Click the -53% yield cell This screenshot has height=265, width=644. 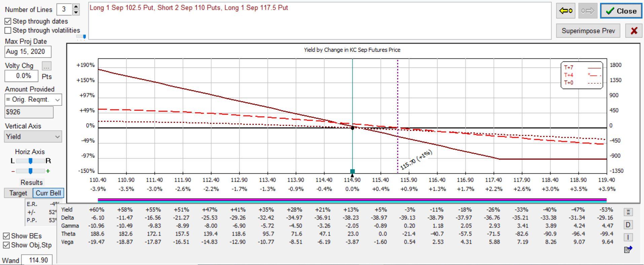pos(606,210)
